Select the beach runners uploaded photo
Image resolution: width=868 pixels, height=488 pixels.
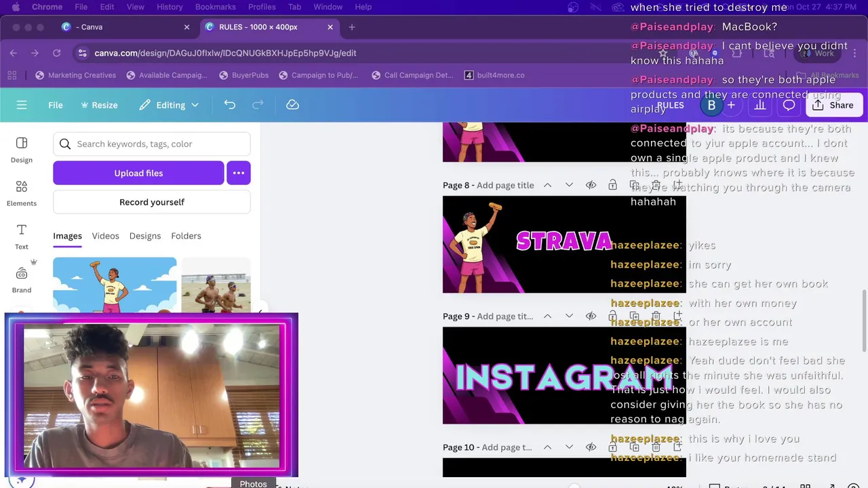coord(216,285)
